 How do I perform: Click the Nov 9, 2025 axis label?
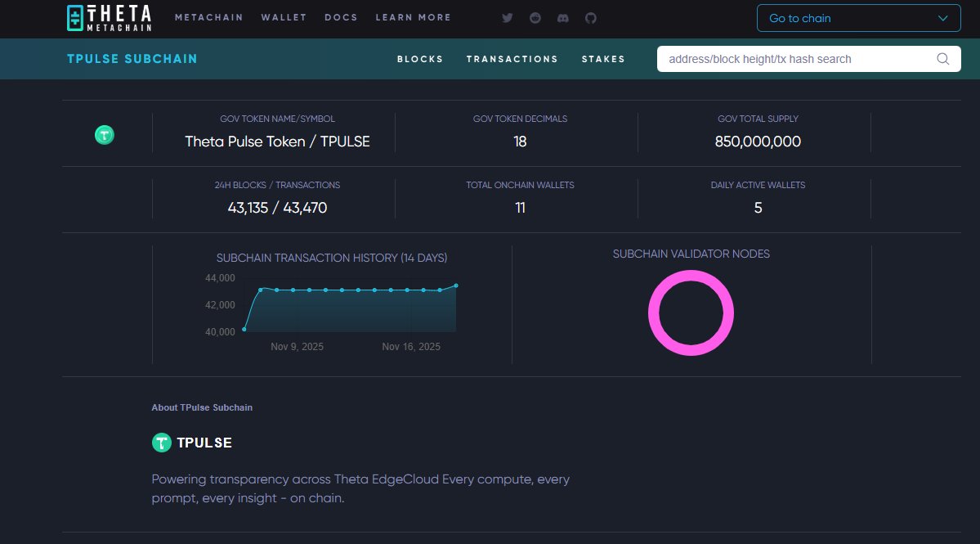click(297, 346)
